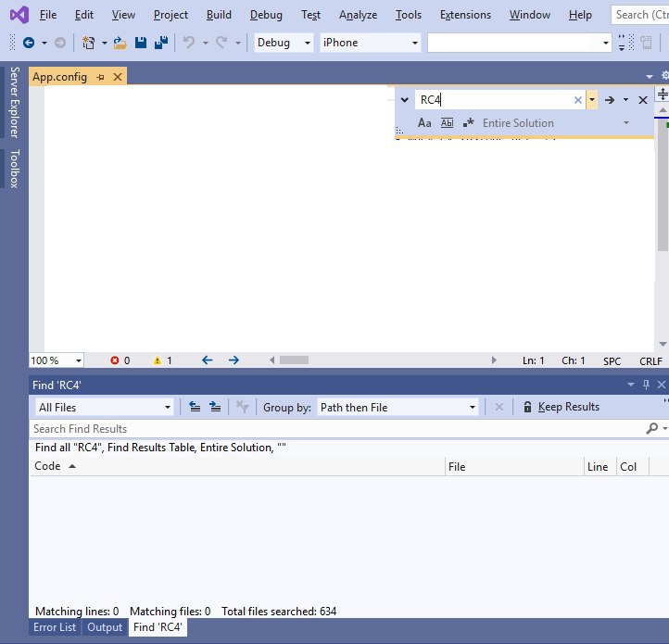
Task: Switch to the Output tab
Action: tap(105, 627)
